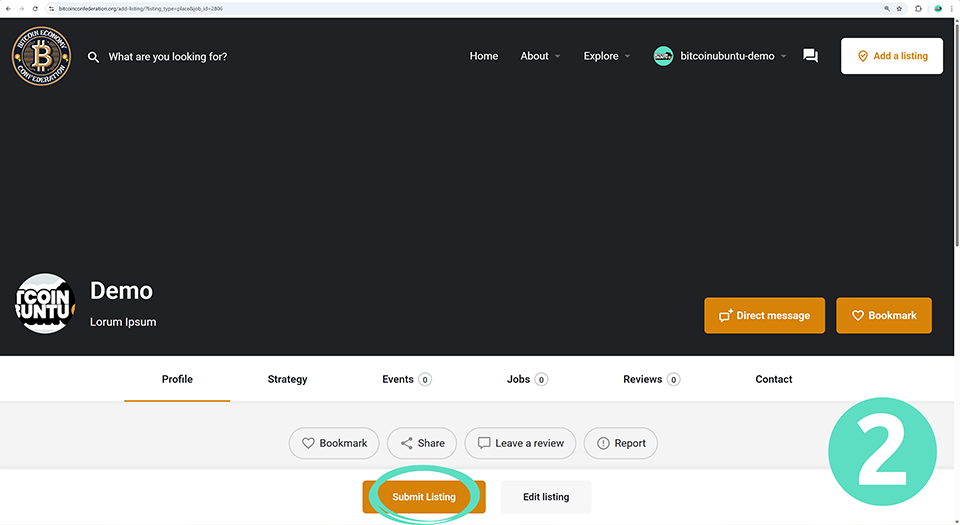
Task: Expand the About dropdown menu
Action: coord(540,56)
